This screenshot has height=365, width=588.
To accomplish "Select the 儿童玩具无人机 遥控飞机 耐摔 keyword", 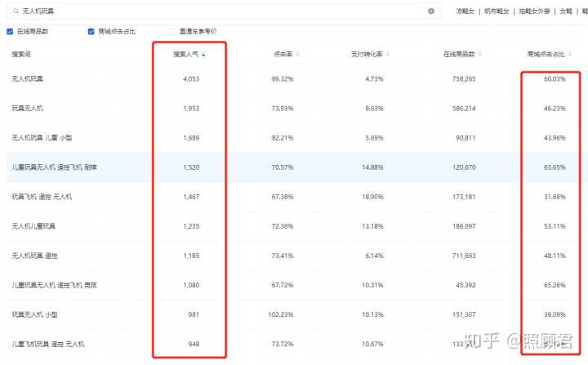I will point(55,167).
